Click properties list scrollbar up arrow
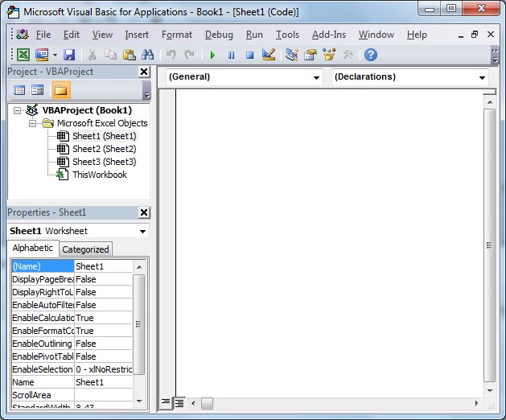506x420 pixels. (x=139, y=267)
